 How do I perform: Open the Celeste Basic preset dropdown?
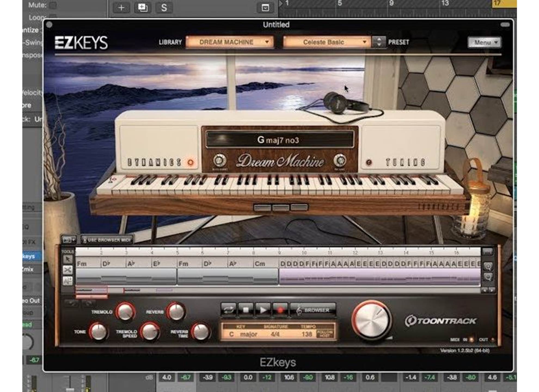[327, 42]
